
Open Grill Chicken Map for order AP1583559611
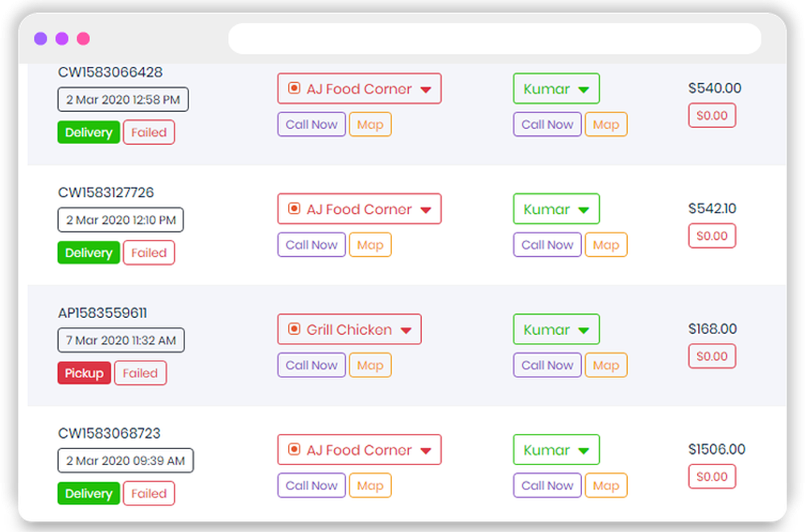tap(370, 365)
